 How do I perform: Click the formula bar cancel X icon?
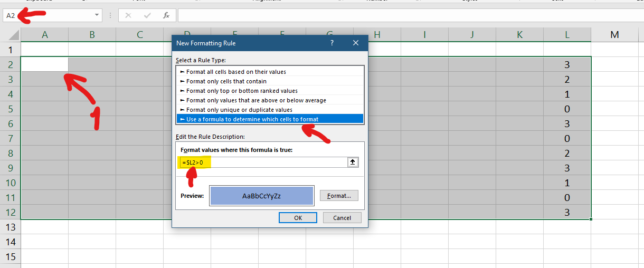[x=128, y=15]
